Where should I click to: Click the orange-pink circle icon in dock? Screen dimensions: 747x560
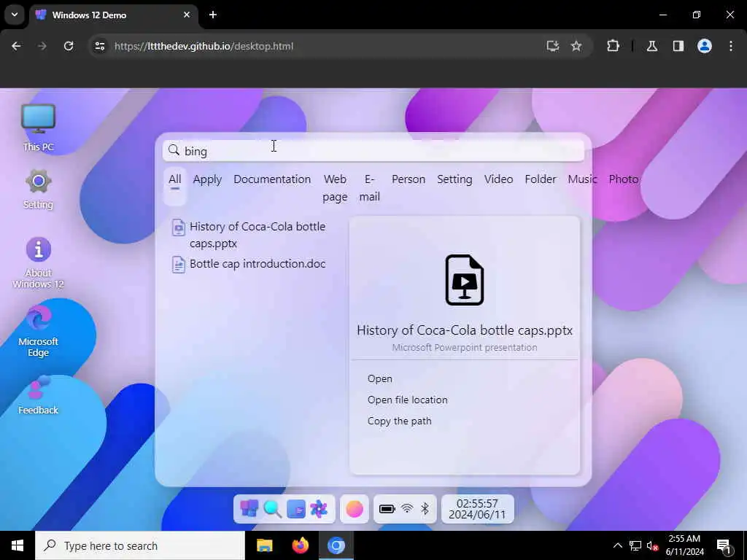pyautogui.click(x=354, y=509)
